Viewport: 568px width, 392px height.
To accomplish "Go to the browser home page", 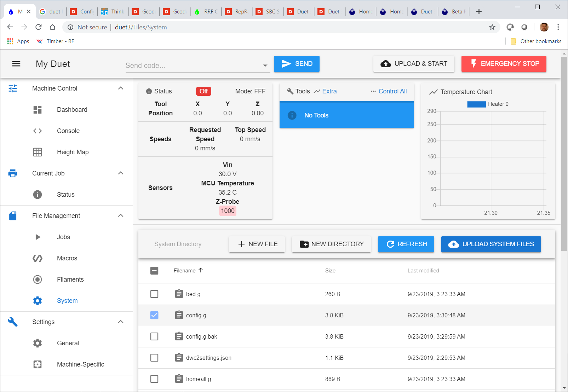I will (53, 27).
